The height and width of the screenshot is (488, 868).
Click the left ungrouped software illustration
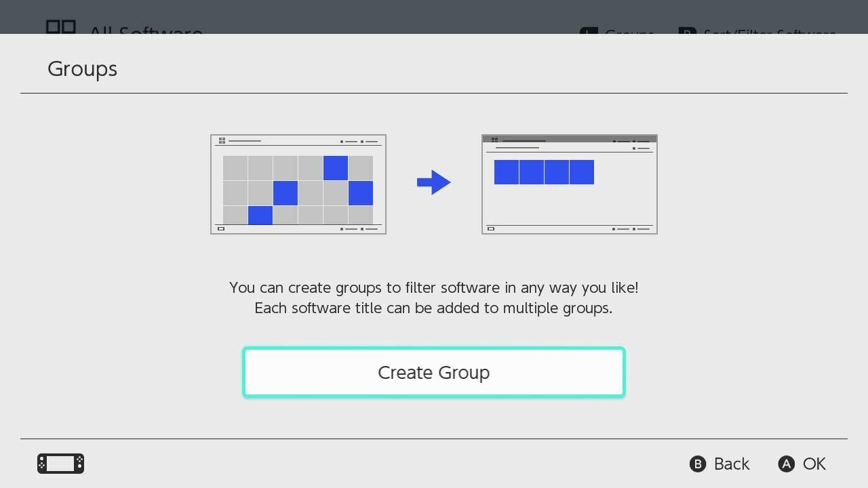tap(298, 184)
